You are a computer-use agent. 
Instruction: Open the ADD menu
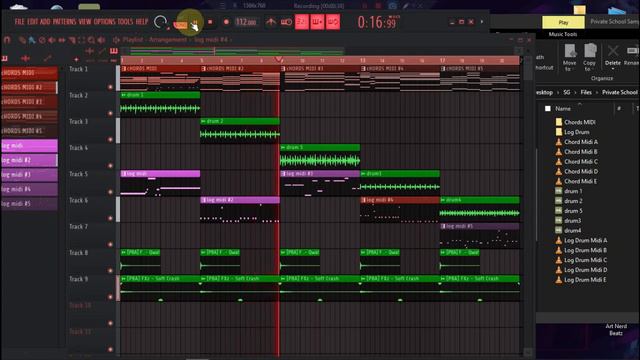click(45, 22)
